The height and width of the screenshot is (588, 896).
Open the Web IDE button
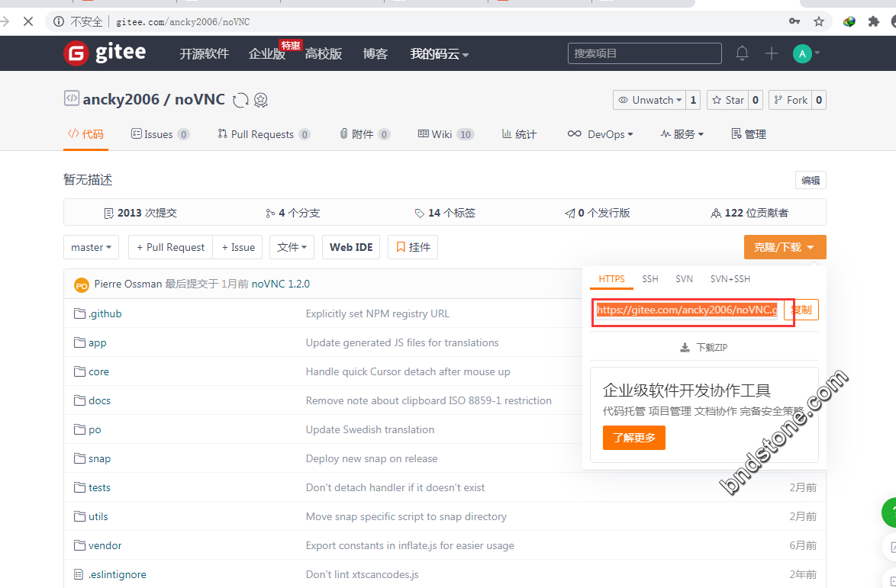[351, 247]
